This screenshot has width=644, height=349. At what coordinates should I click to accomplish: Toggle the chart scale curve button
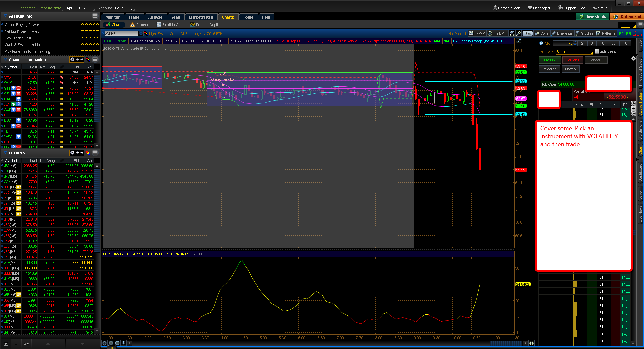tap(519, 41)
